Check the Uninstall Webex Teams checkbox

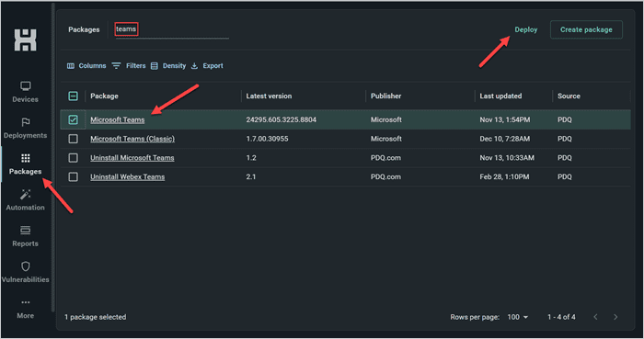coord(73,177)
